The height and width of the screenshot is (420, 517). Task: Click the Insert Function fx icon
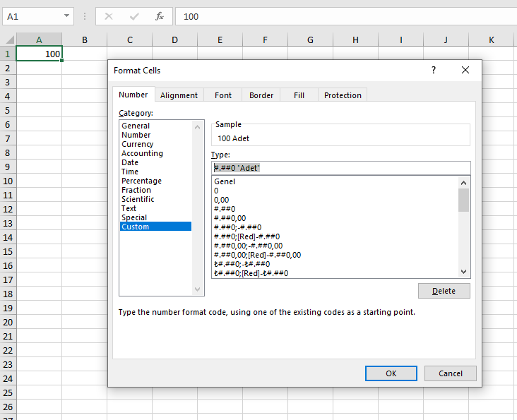(160, 16)
